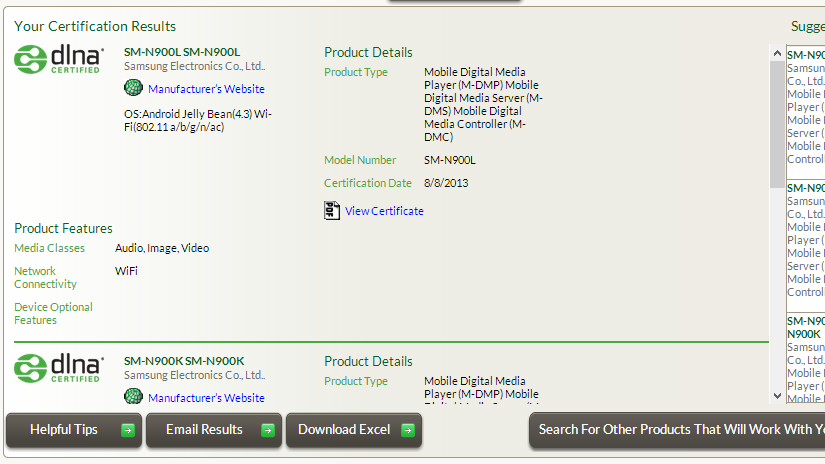Screen dimensions: 825x464
Task: Click the Media Classes value Audio, Image, Video
Action: tap(162, 248)
